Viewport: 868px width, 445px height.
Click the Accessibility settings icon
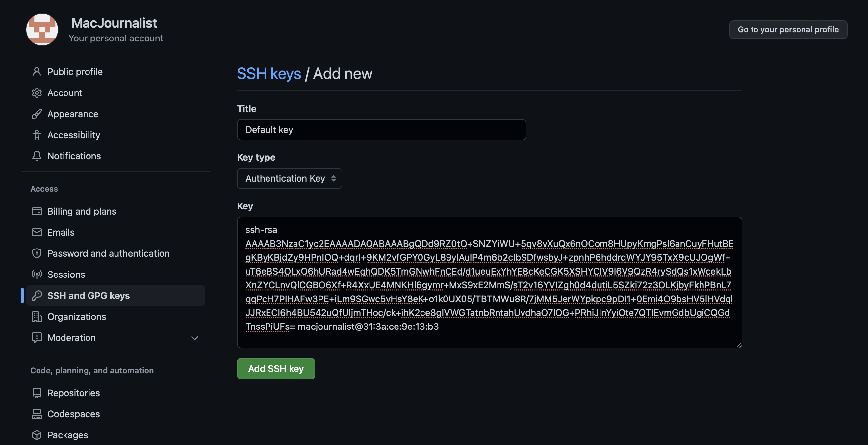click(35, 135)
